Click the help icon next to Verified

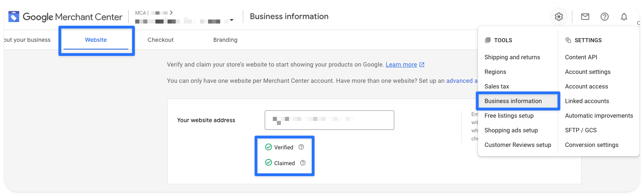[301, 147]
